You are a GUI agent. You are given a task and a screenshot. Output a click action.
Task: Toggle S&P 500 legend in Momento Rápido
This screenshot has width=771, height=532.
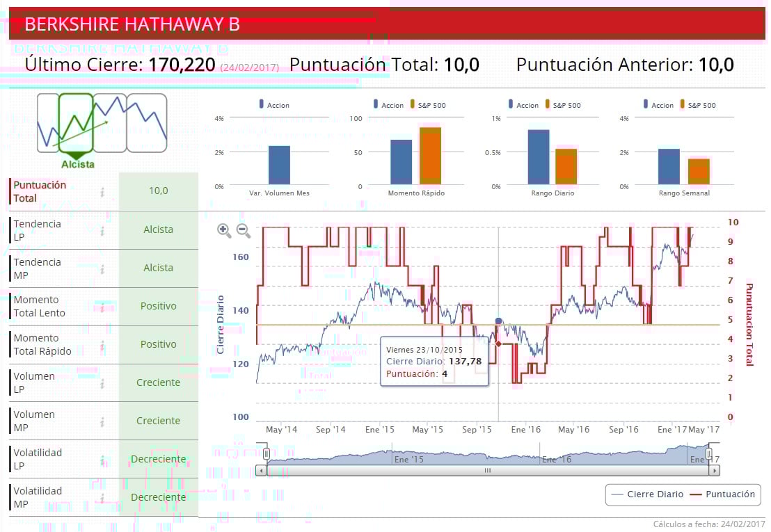click(428, 104)
